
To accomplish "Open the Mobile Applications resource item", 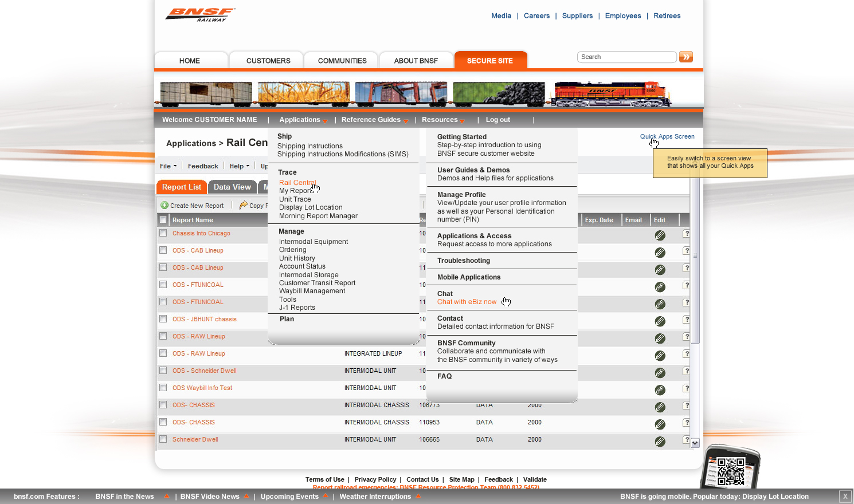I will coord(469,277).
